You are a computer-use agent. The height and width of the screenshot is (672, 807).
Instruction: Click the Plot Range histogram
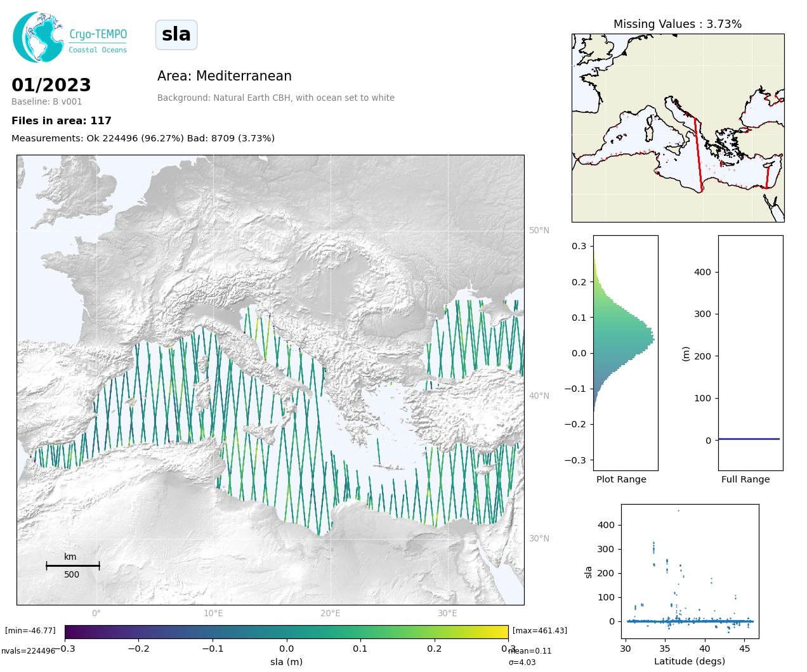pyautogui.click(x=626, y=352)
